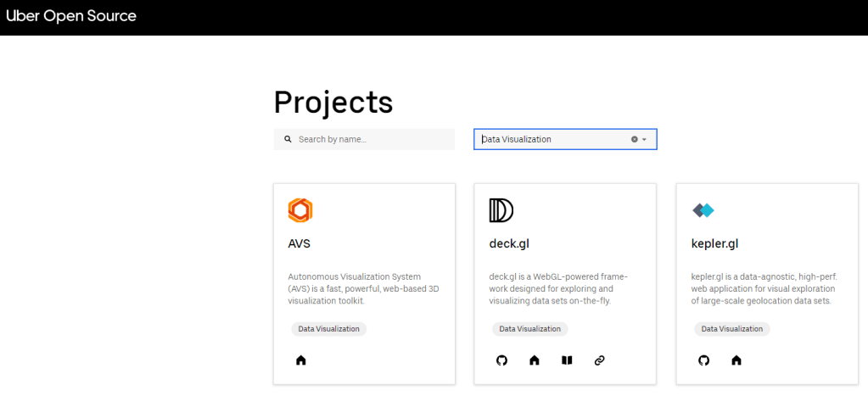Open deck.gl documentation book icon
Image resolution: width=868 pixels, height=396 pixels.
coord(567,360)
